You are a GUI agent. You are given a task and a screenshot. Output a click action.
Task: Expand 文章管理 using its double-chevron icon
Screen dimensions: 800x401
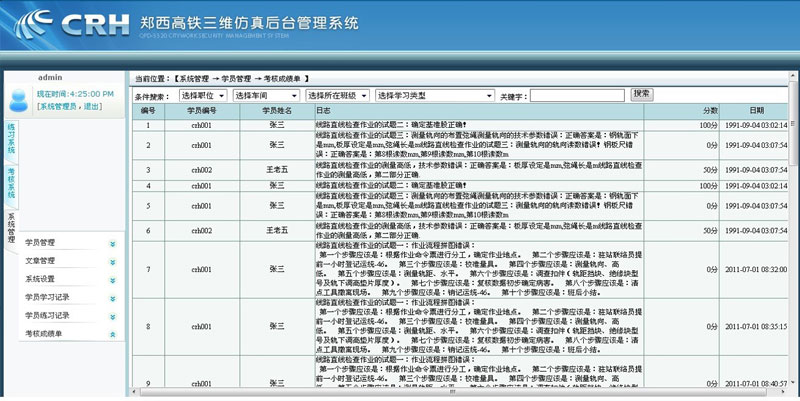pos(113,262)
